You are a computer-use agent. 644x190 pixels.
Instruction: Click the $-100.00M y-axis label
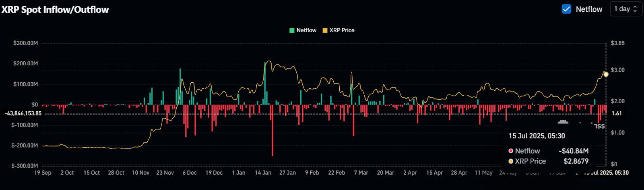25,125
